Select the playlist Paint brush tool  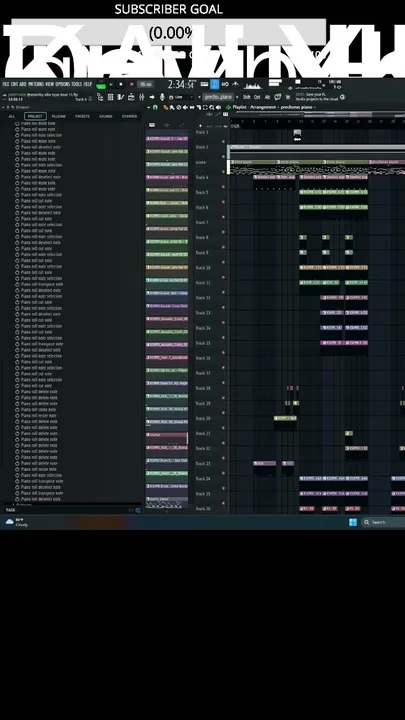pyautogui.click(x=171, y=107)
